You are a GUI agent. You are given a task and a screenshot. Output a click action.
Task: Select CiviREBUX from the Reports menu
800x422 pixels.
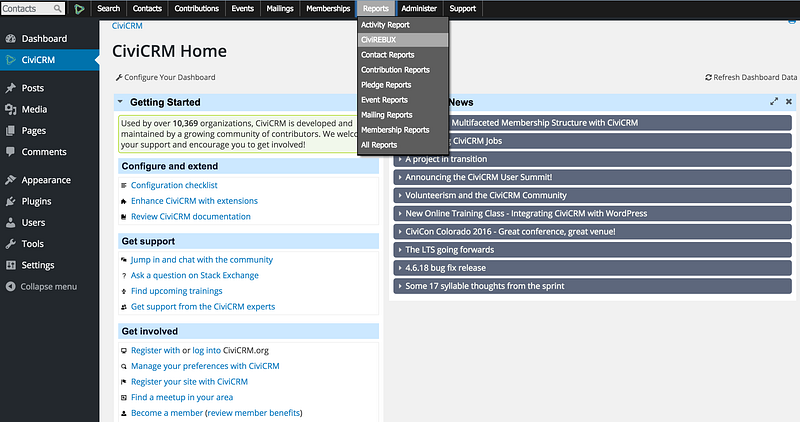pos(403,40)
